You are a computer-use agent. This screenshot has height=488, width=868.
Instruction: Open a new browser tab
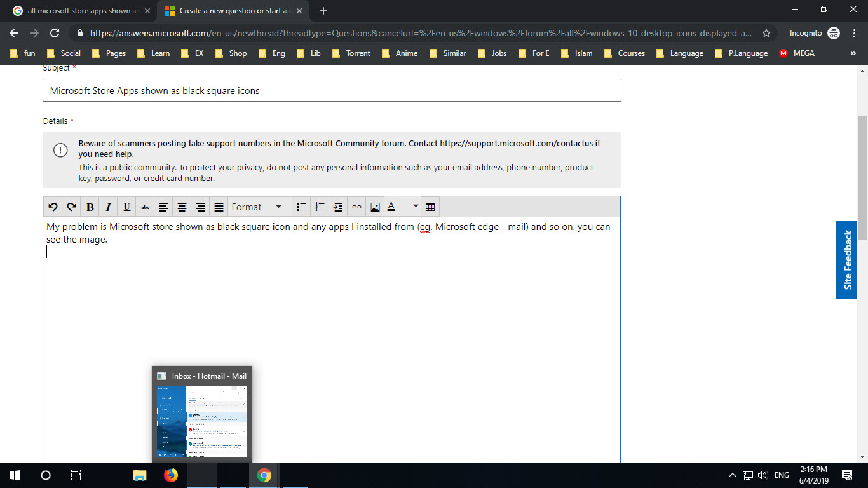pyautogui.click(x=323, y=11)
